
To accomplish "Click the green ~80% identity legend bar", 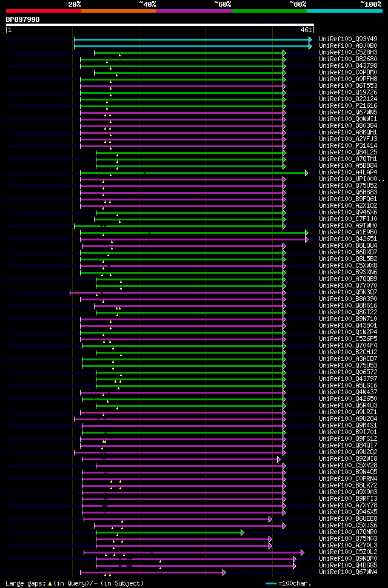I will click(x=269, y=11).
